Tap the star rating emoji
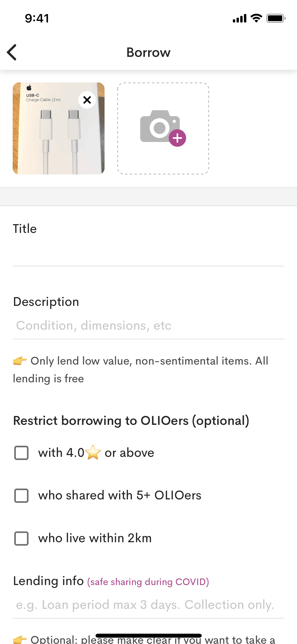 pyautogui.click(x=93, y=452)
